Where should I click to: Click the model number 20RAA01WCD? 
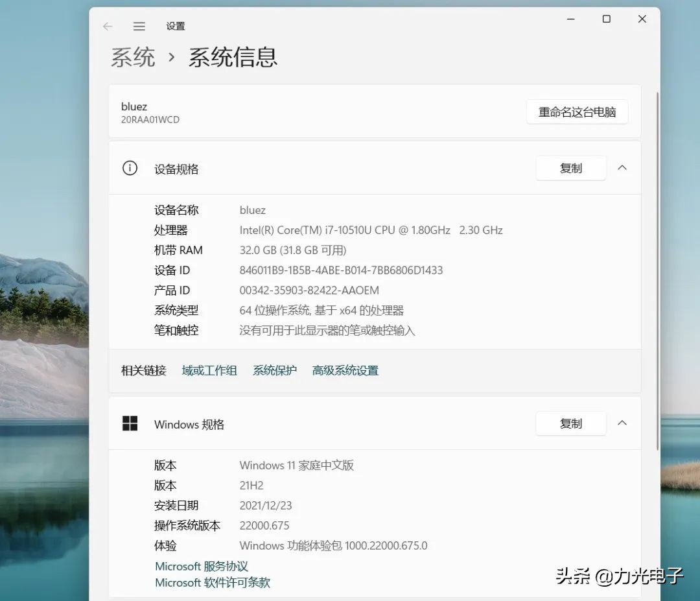coord(150,120)
